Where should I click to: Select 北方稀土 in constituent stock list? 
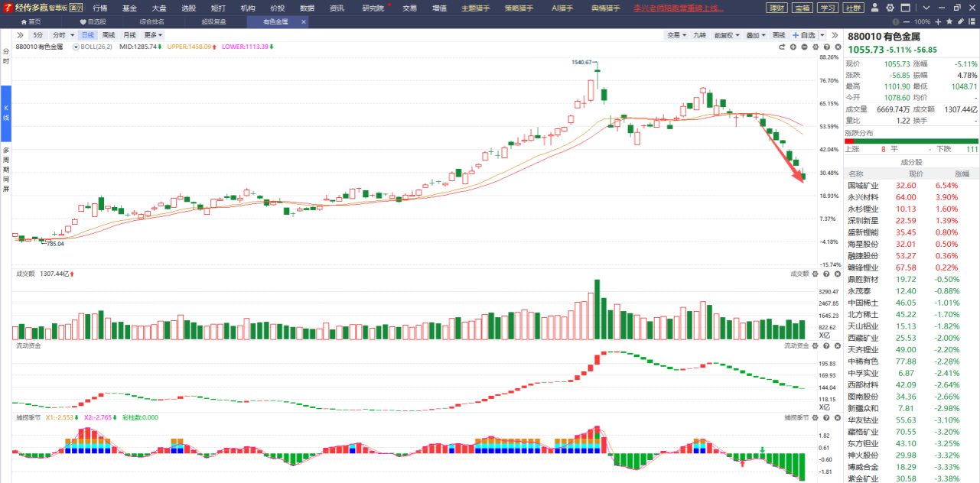(863, 314)
